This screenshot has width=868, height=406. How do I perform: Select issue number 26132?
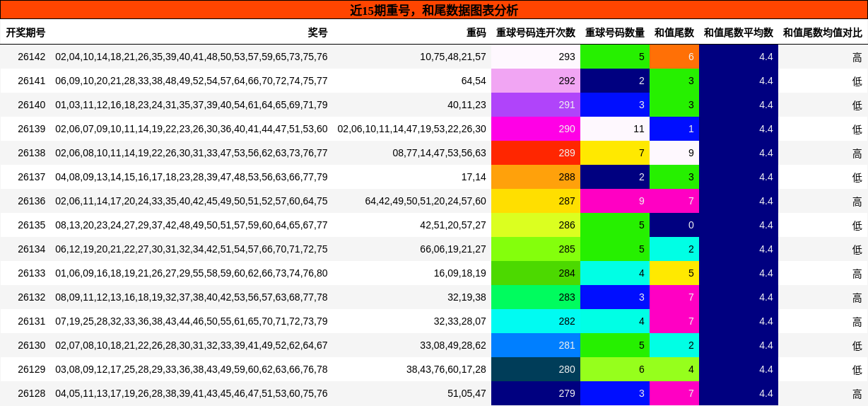coord(32,297)
